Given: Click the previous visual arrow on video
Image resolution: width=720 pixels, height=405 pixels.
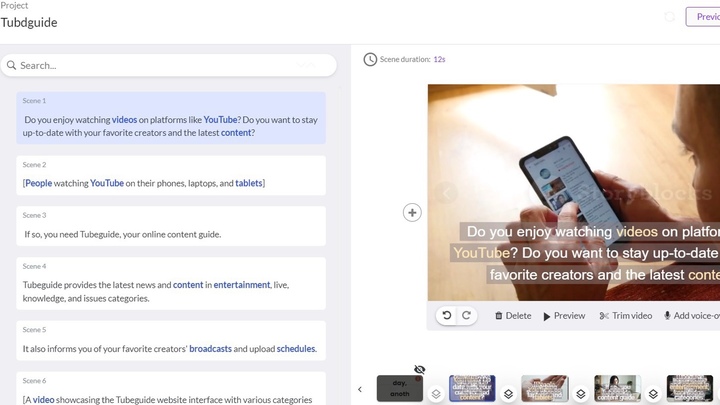Looking at the screenshot, I should coord(447,193).
